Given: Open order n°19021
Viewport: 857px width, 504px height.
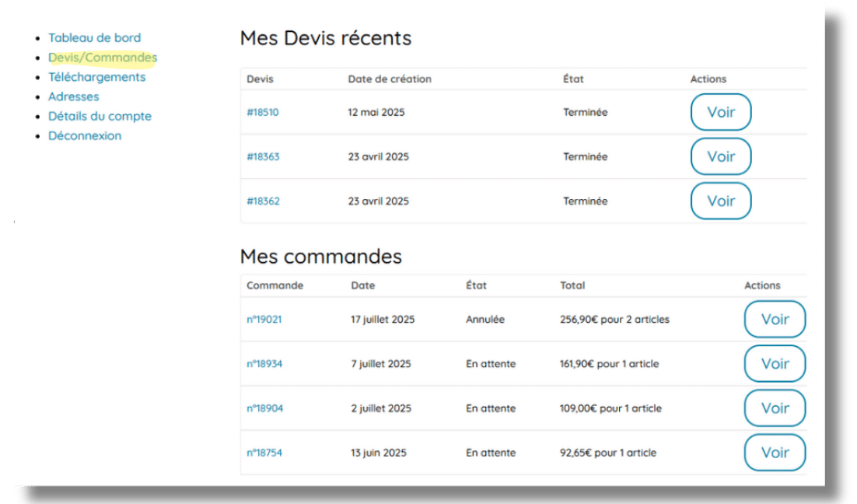Looking at the screenshot, I should (x=265, y=319).
